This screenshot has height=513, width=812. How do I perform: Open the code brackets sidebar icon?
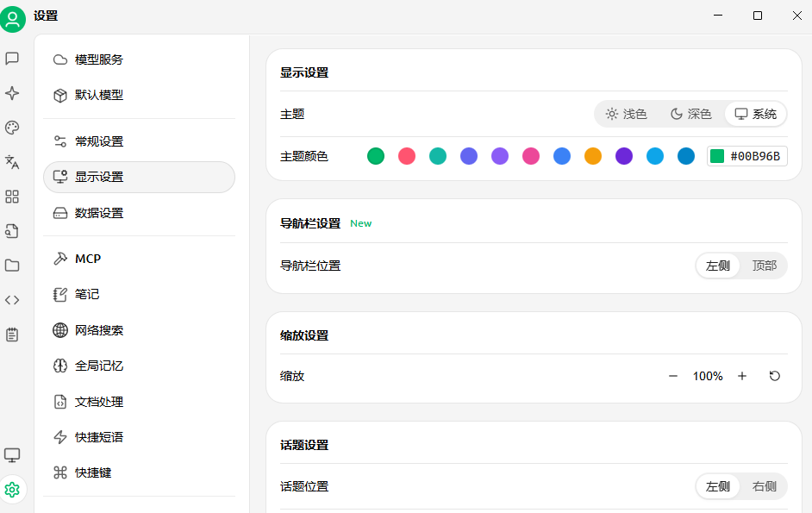[12, 300]
